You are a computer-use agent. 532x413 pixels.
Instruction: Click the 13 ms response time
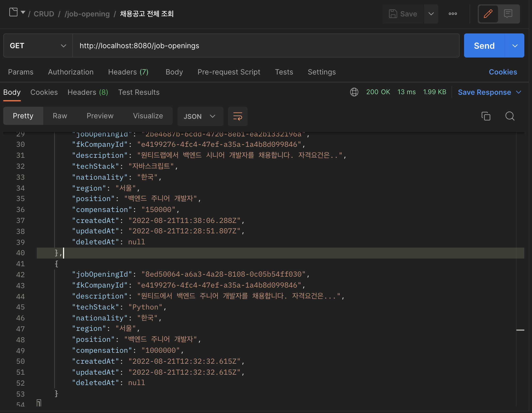(407, 92)
